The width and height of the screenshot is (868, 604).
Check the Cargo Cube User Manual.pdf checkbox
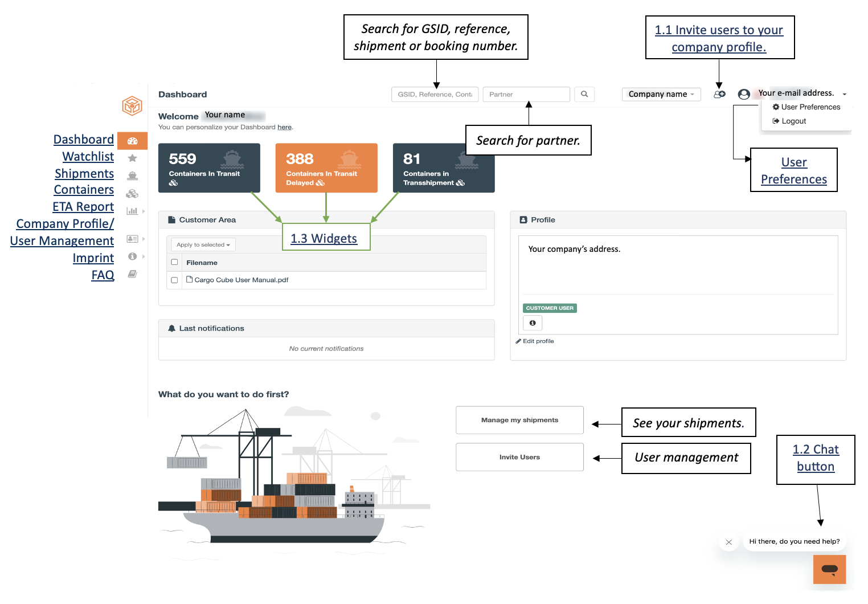pos(174,280)
